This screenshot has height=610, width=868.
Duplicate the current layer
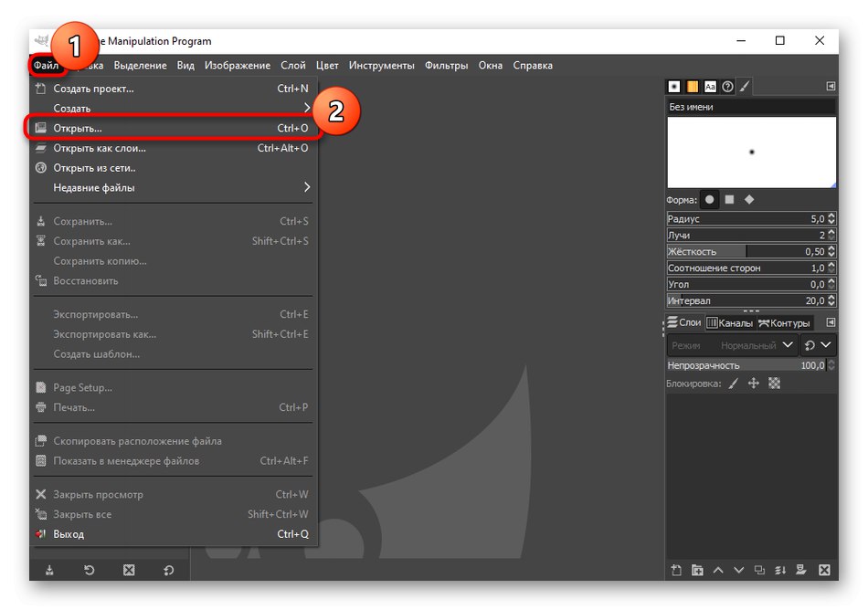(x=759, y=570)
